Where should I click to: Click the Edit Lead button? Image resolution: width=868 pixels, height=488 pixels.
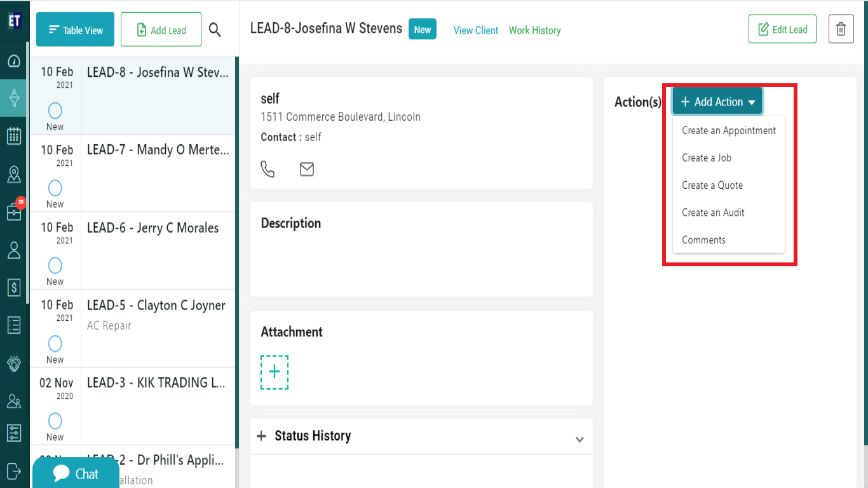pos(782,29)
